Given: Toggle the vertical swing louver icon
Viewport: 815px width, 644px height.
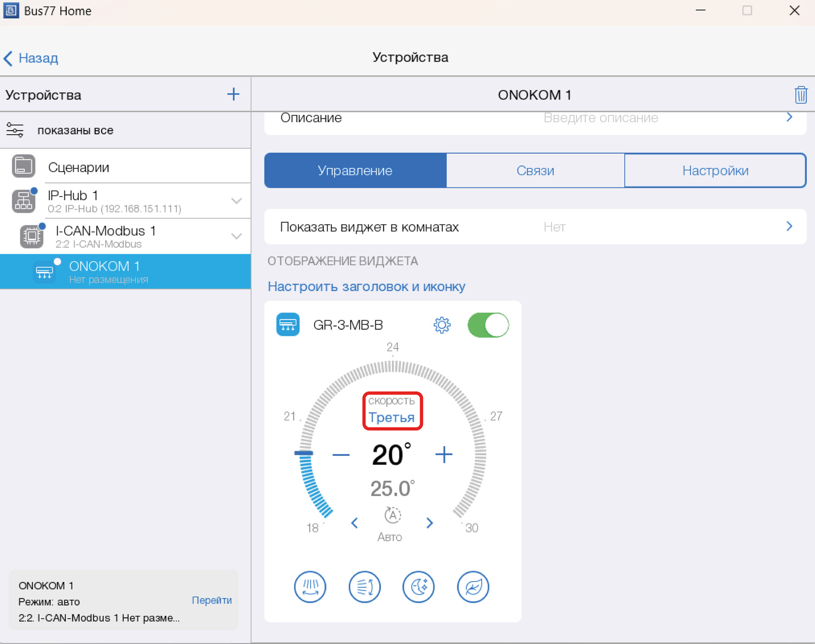Looking at the screenshot, I should [x=310, y=587].
